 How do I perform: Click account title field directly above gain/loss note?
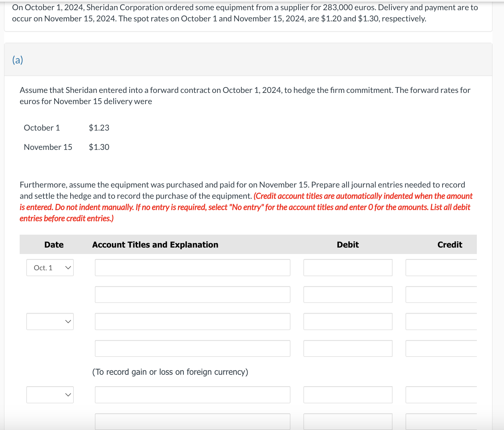192,348
